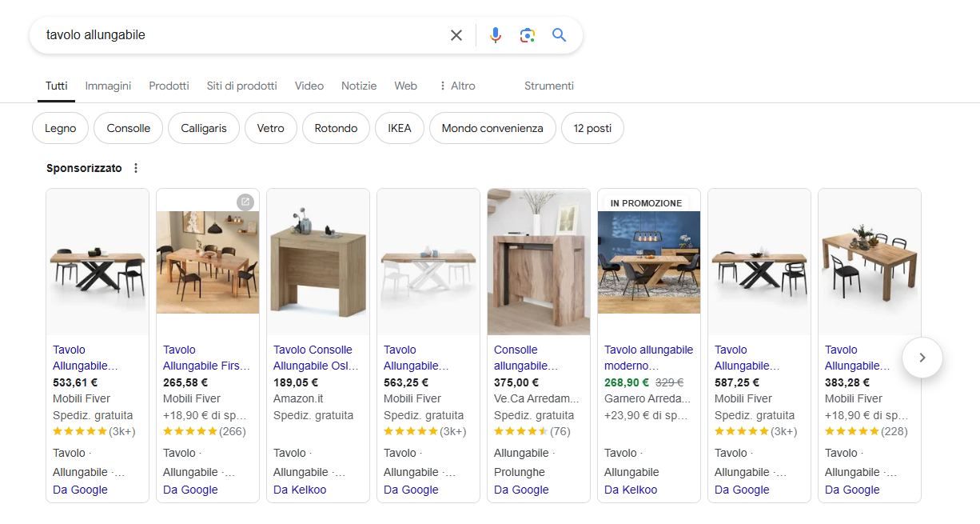
Task: Open 'Tavolo Consolle Allungabile Osl...' link
Action: click(316, 358)
